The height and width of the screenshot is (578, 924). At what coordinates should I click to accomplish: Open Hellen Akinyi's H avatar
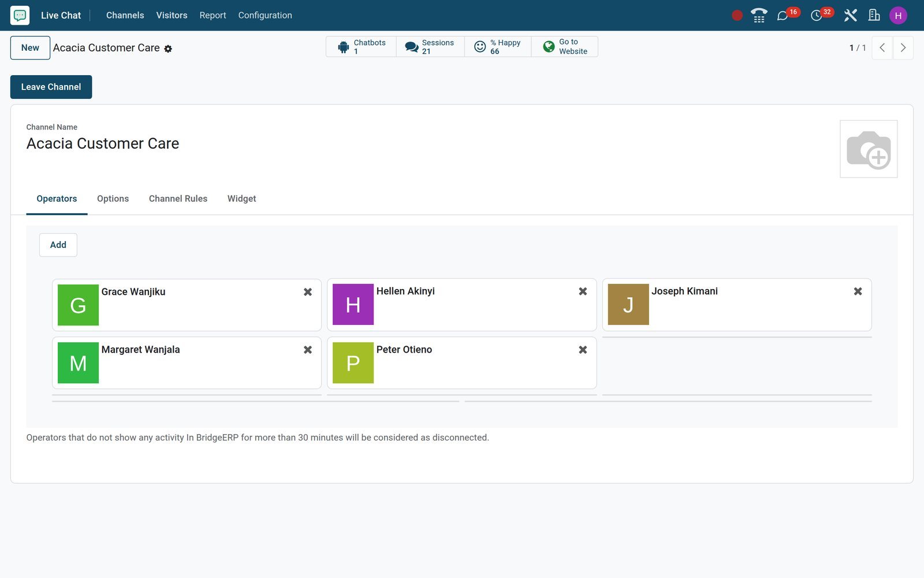point(353,304)
